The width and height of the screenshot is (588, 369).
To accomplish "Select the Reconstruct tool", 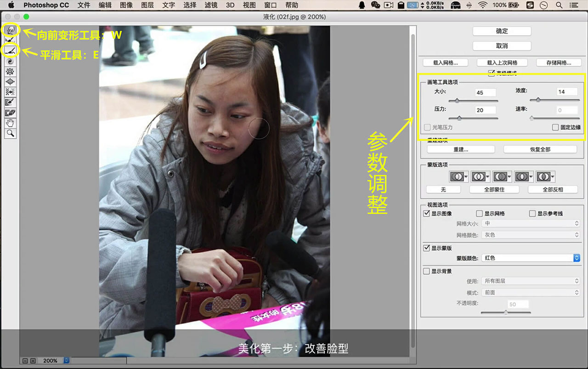I will (x=10, y=40).
